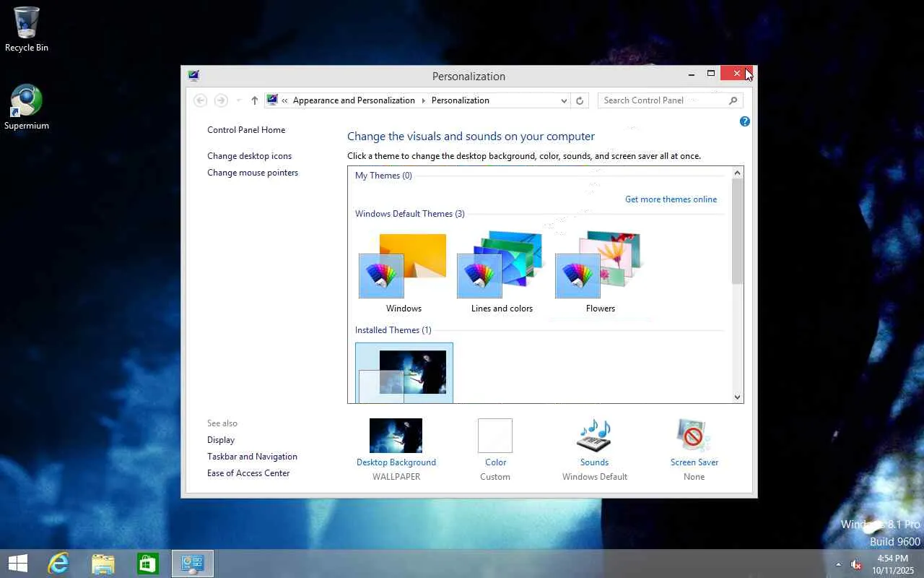This screenshot has height=578, width=924.
Task: Open Help with the question mark icon
Action: coord(745,121)
